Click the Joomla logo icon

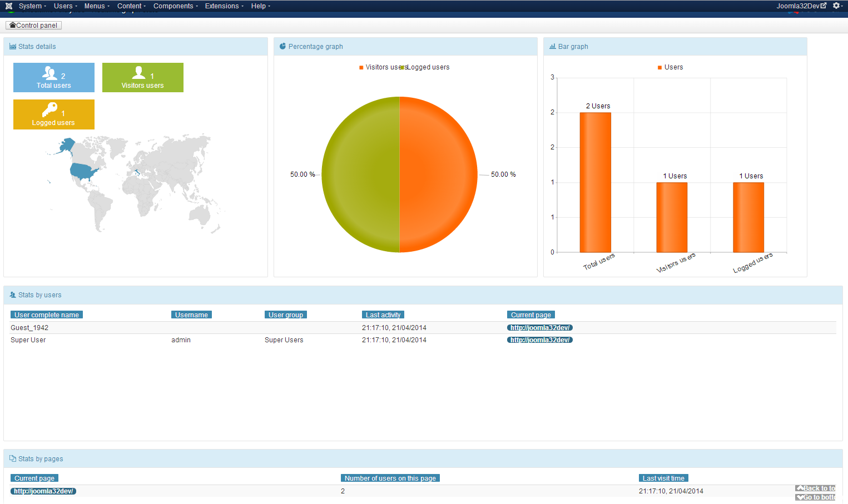(x=9, y=6)
